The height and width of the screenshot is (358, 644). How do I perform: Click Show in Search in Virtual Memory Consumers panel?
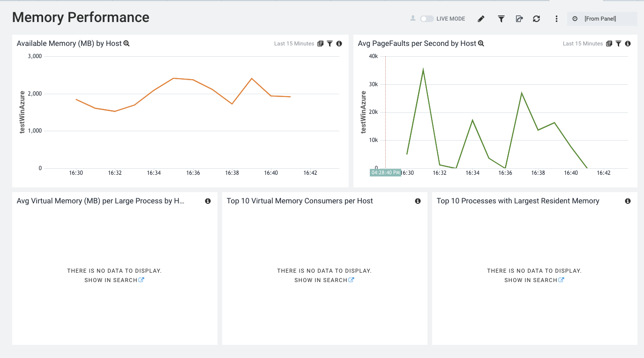tap(324, 280)
